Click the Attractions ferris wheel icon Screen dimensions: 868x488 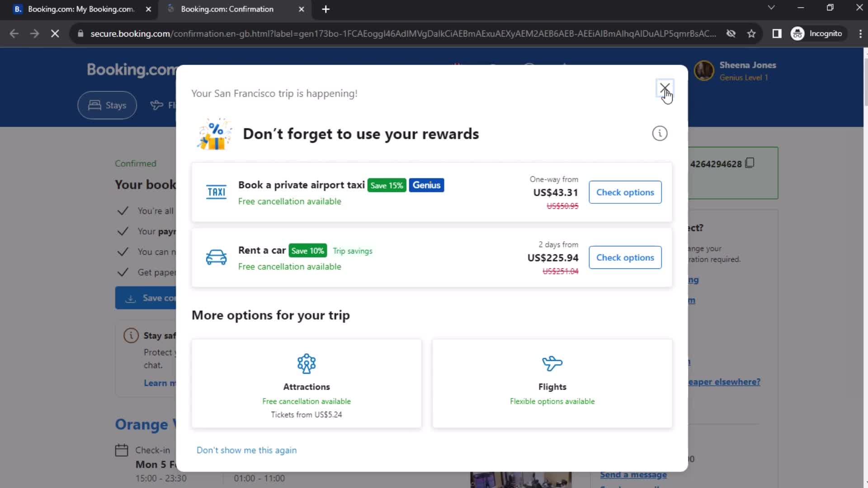[307, 363]
